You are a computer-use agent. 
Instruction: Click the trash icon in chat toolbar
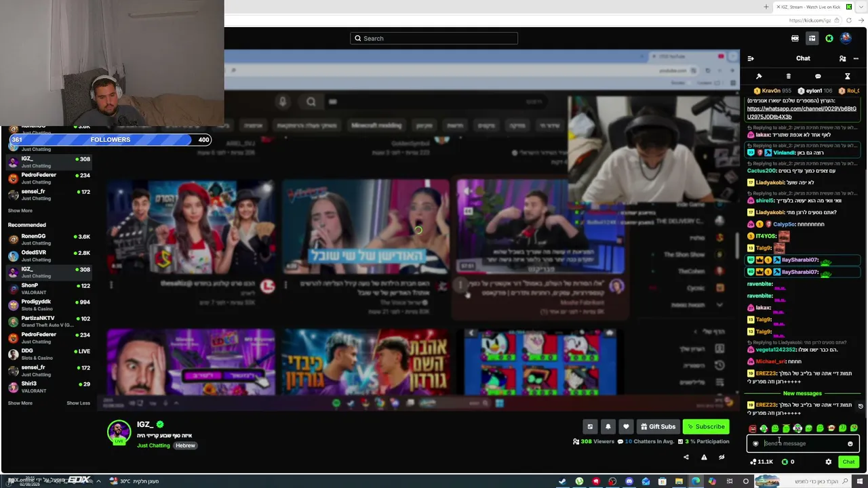coord(788,76)
